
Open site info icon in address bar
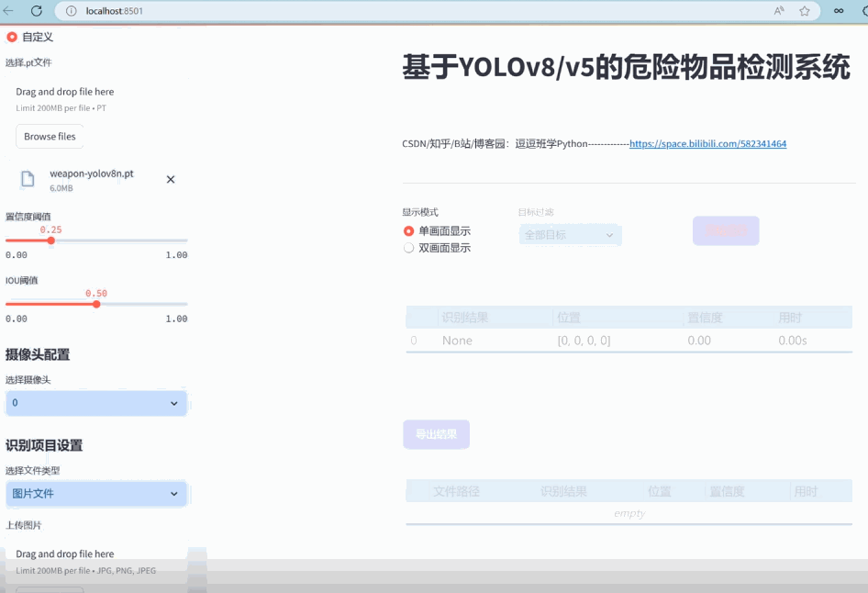(x=71, y=11)
